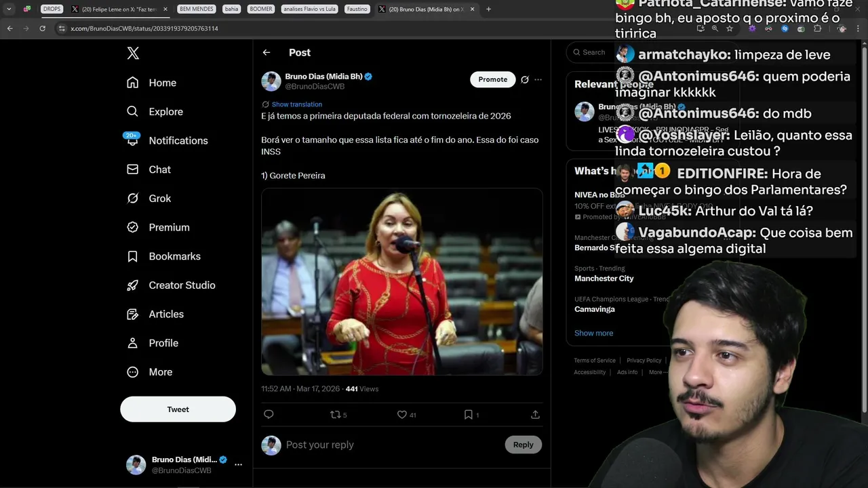This screenshot has height=488, width=868.
Task: Click the Promote button on the post
Action: tap(492, 79)
